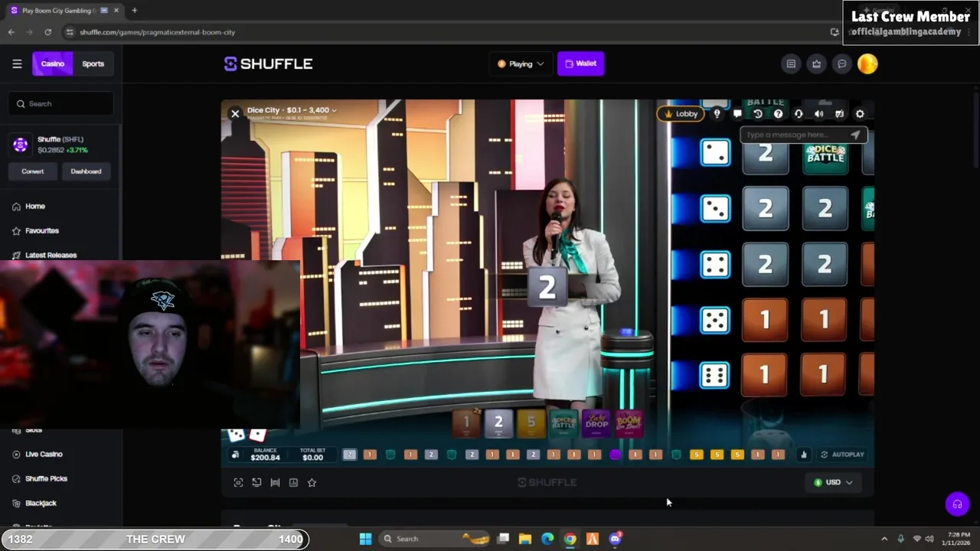Open Shuffle Picks in sidebar
This screenshot has width=980, height=551.
46,478
